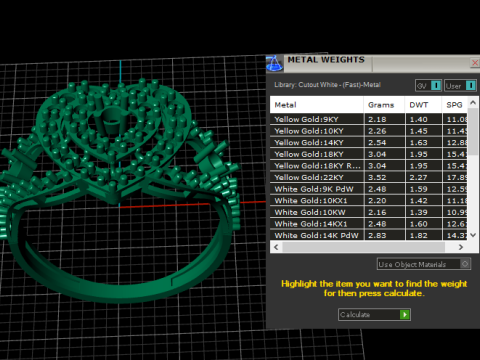
Task: Select the Yellow Gold:22KY row
Action: coord(369,178)
